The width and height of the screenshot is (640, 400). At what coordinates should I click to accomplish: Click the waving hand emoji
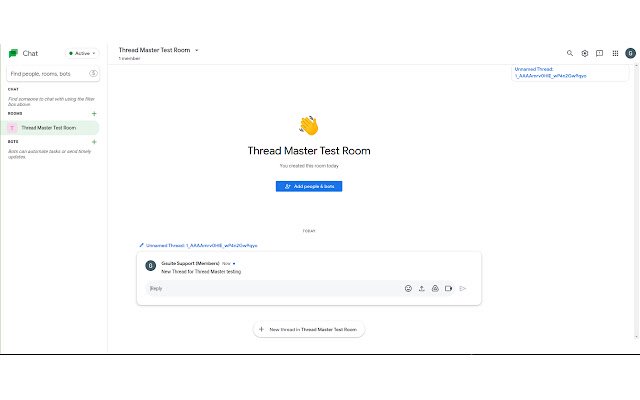coord(309,125)
